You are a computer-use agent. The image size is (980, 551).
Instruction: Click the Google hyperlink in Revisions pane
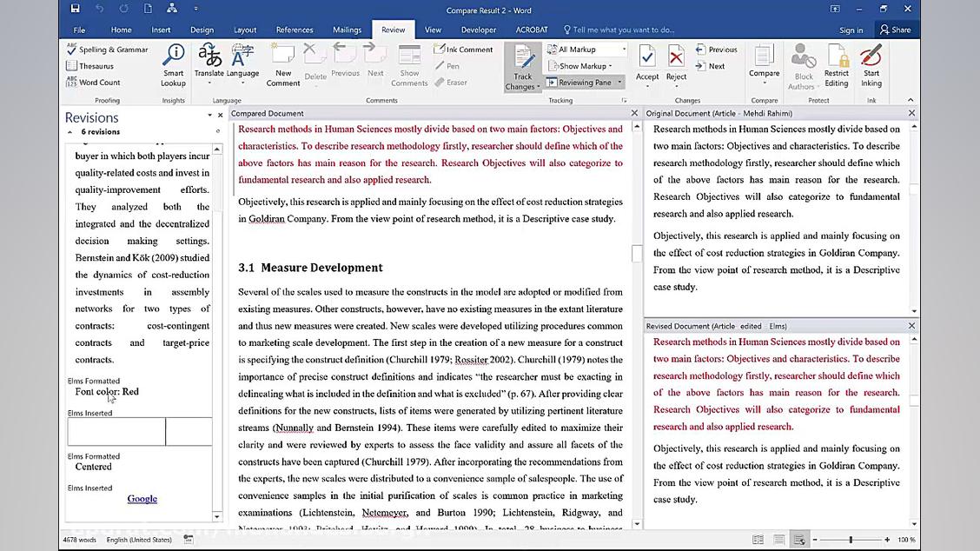coord(142,499)
